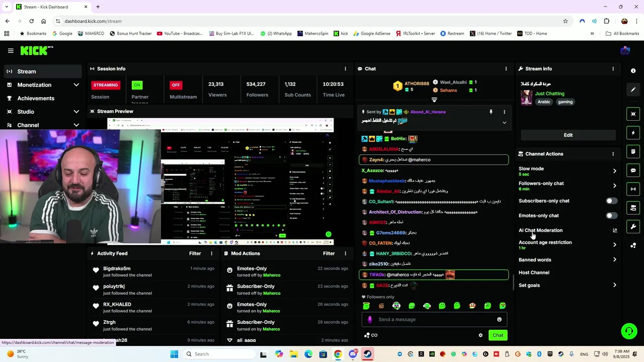Bookmark this page with the star icon
This screenshot has width=644, height=362.
[x=566, y=21]
